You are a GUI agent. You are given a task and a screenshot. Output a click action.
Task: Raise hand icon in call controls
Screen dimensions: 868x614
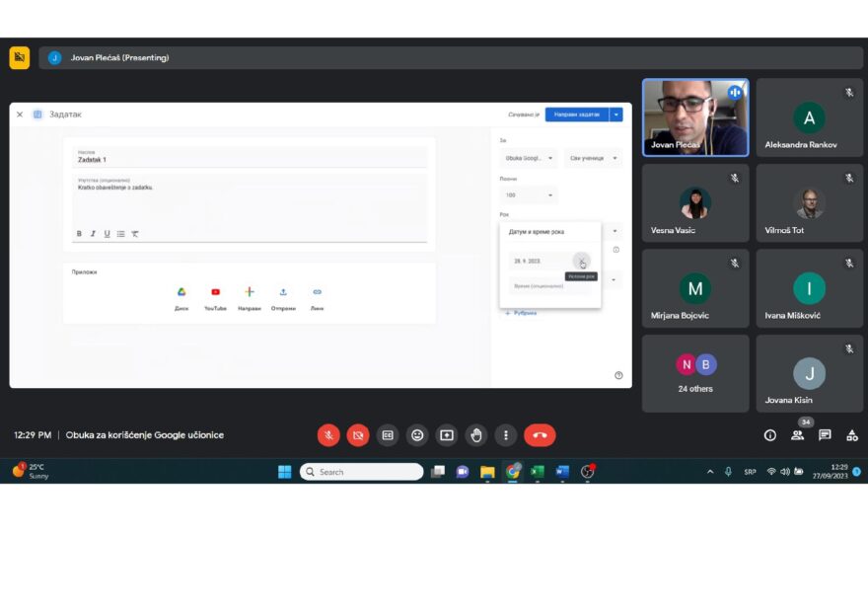click(x=476, y=435)
